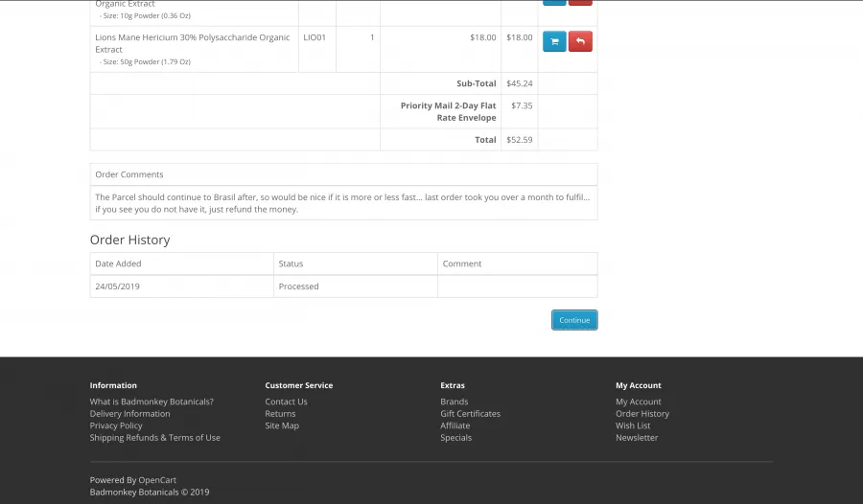Open the Returns link in Customer Service
Screen dimensions: 863x504
coord(280,414)
